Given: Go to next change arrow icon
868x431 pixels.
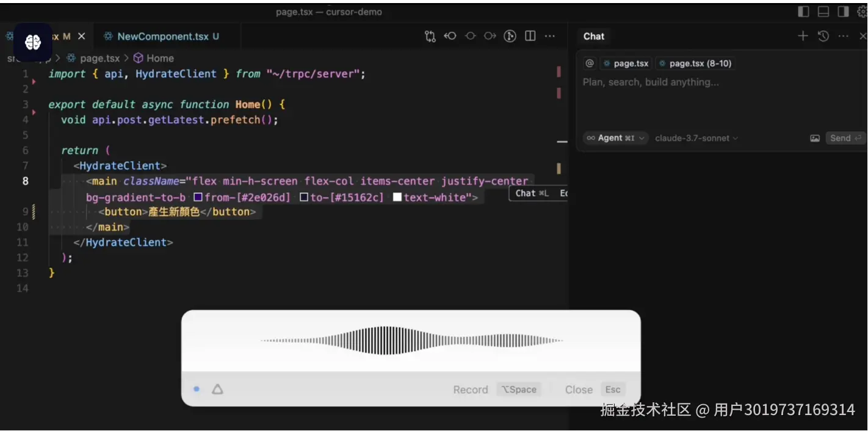Looking at the screenshot, I should point(490,37).
